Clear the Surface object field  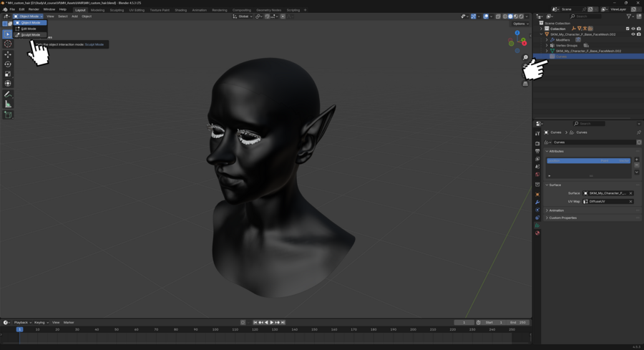630,193
